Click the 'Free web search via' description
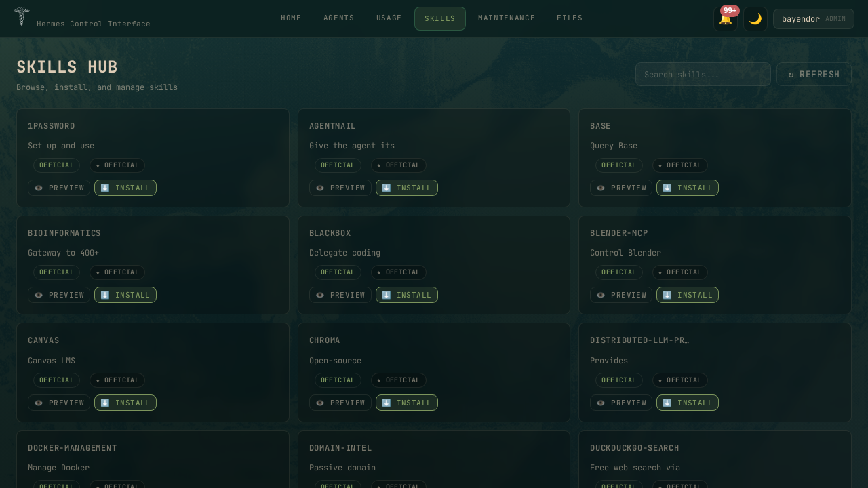The height and width of the screenshot is (488, 868). [635, 468]
